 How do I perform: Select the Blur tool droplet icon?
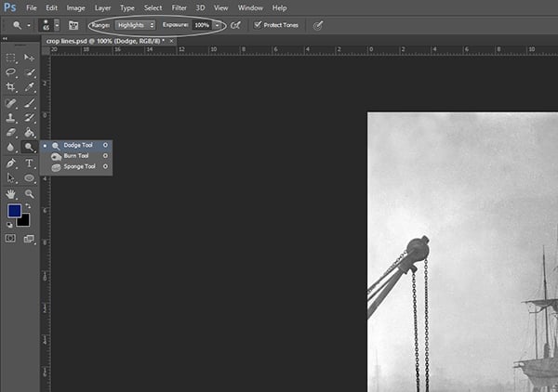coord(10,147)
